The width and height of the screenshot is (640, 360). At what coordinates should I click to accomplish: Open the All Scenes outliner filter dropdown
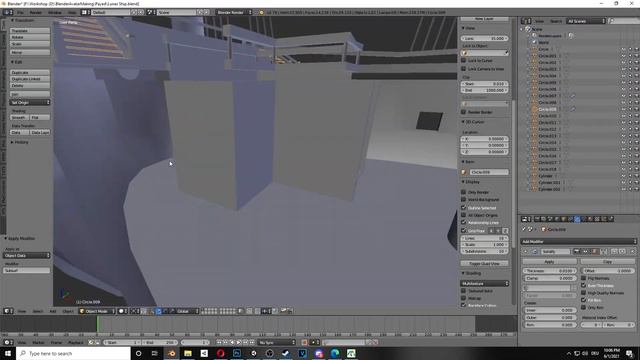[x=586, y=21]
